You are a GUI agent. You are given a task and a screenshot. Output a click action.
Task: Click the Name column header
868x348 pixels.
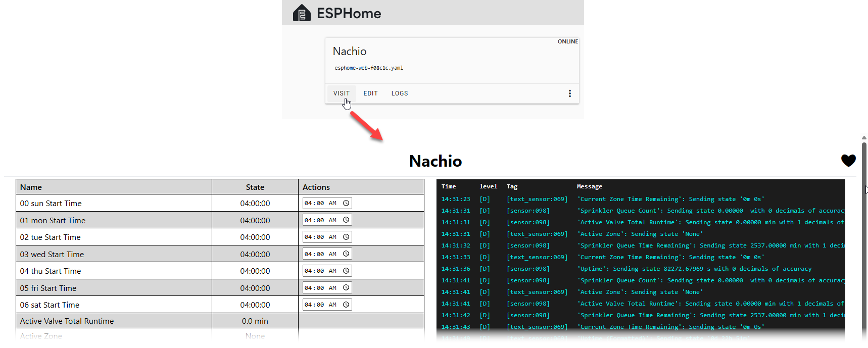pos(31,187)
